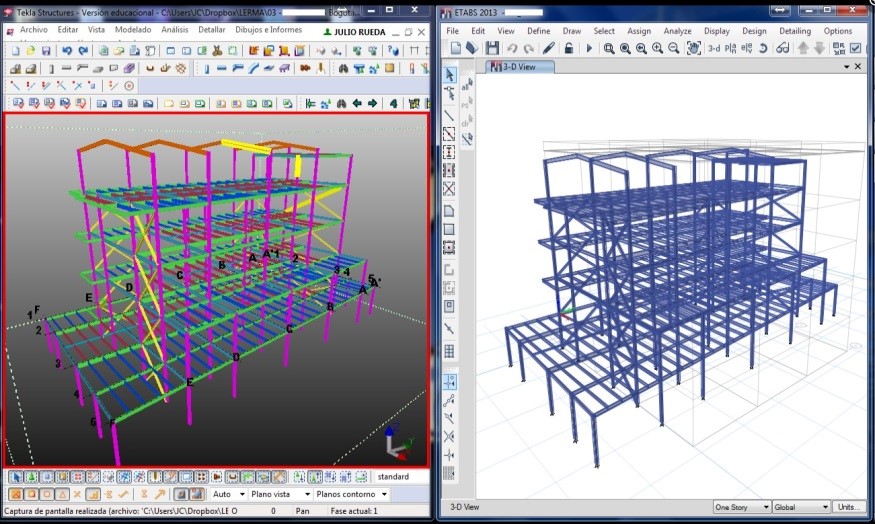This screenshot has height=524, width=875.
Task: Open the Archivo menu in Tekla Structures
Action: tap(33, 30)
